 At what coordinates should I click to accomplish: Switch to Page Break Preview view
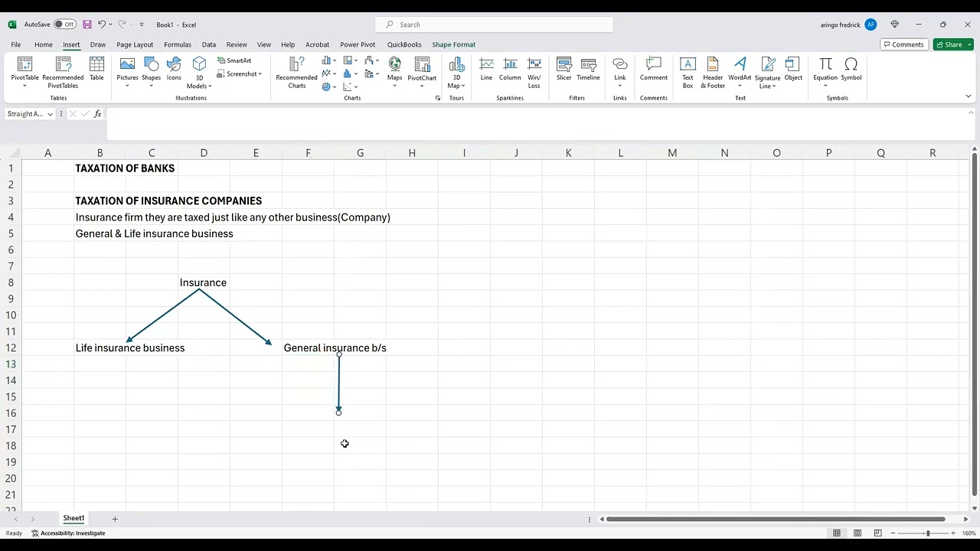click(877, 533)
